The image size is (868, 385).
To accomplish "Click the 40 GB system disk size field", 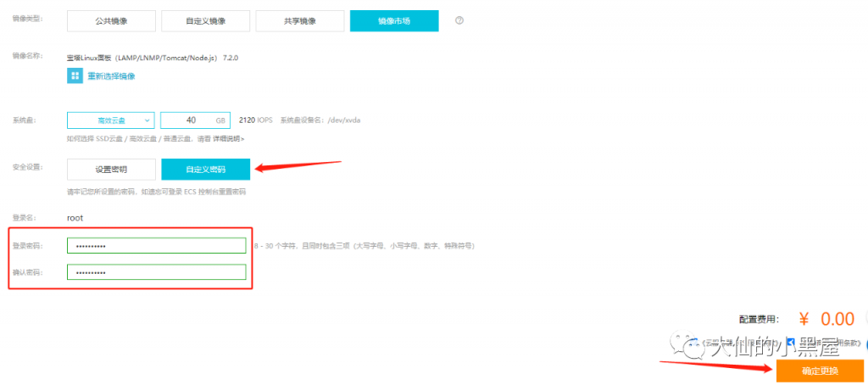I will (x=195, y=120).
